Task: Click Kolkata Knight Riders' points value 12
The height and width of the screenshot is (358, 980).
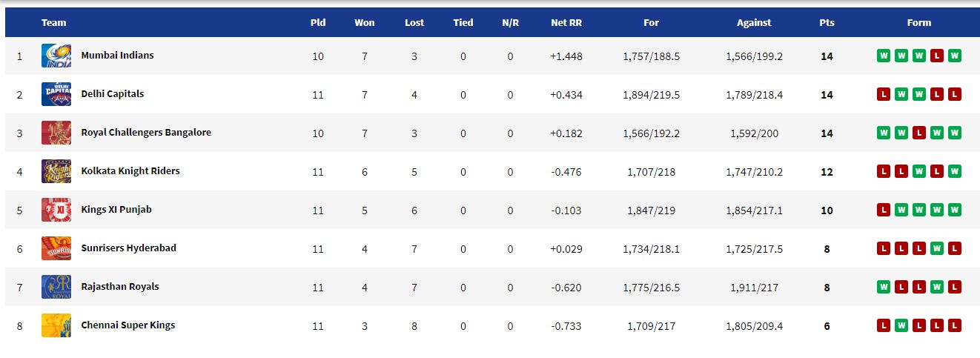Action: coord(827,172)
